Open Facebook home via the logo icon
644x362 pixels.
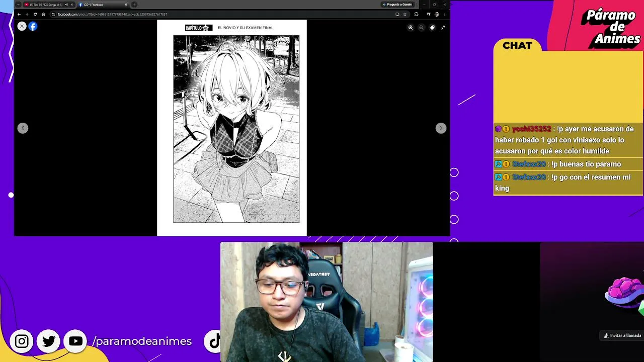coord(33,26)
